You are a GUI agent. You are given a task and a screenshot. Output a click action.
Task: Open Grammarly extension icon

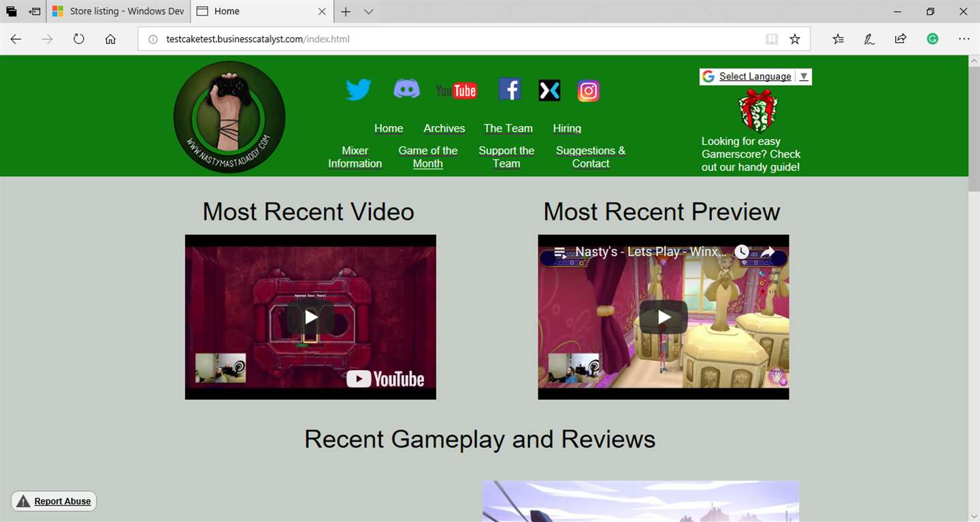coord(932,39)
